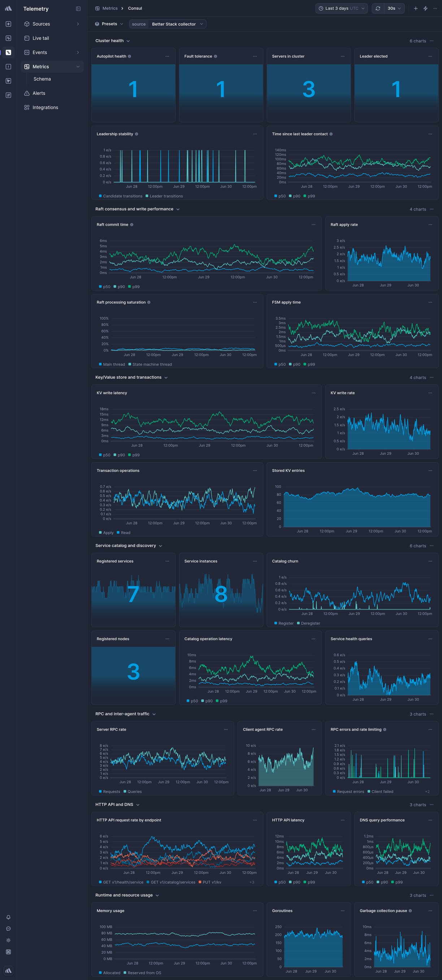
Task: Click the Registered nodes value tile
Action: click(x=134, y=672)
